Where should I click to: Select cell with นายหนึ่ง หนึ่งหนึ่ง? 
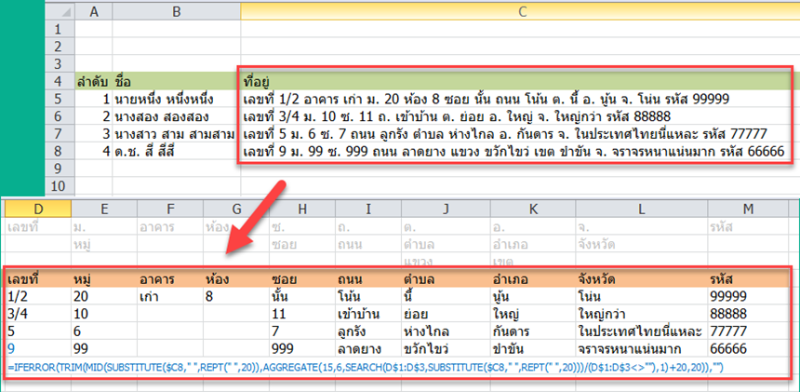[x=177, y=99]
